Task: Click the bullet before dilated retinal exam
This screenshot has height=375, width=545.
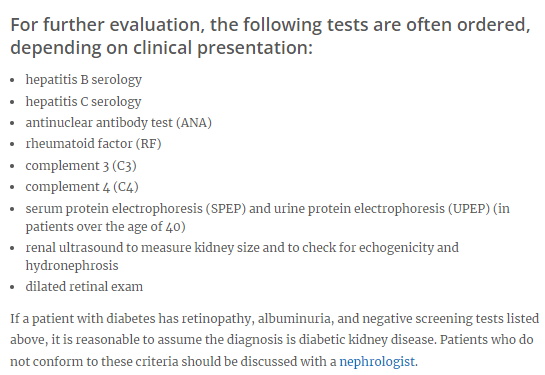Action: (x=13, y=287)
